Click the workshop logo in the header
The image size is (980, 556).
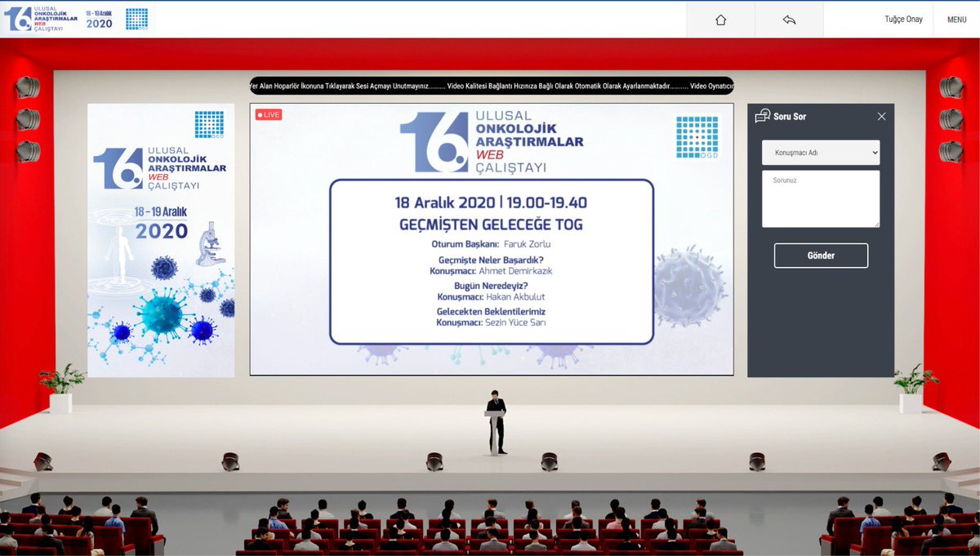pos(41,19)
